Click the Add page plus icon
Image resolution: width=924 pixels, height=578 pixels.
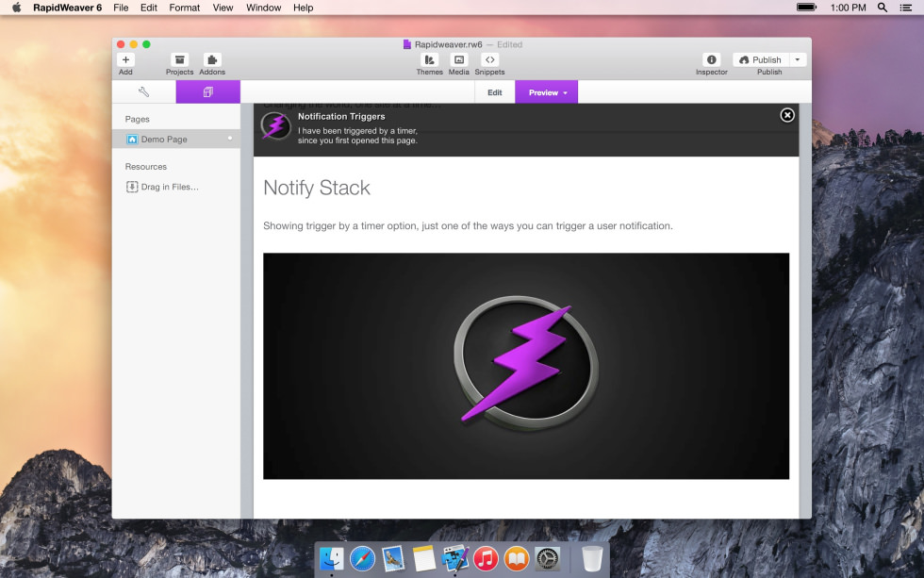tap(125, 59)
